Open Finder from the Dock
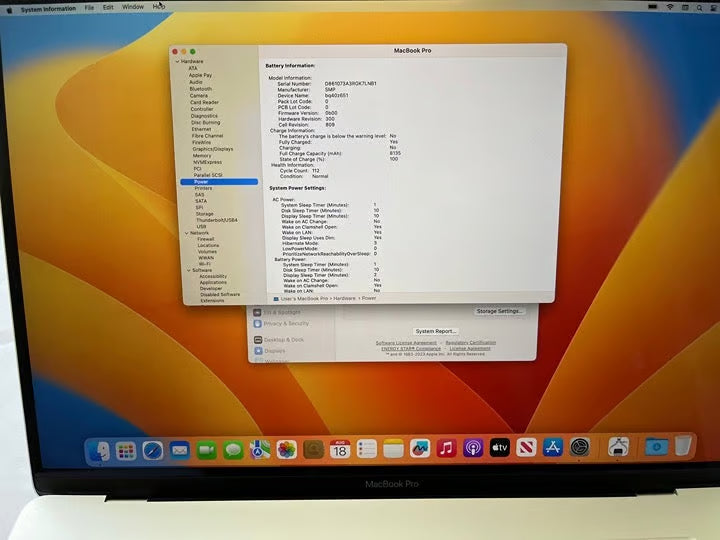This screenshot has width=720, height=540. point(98,451)
